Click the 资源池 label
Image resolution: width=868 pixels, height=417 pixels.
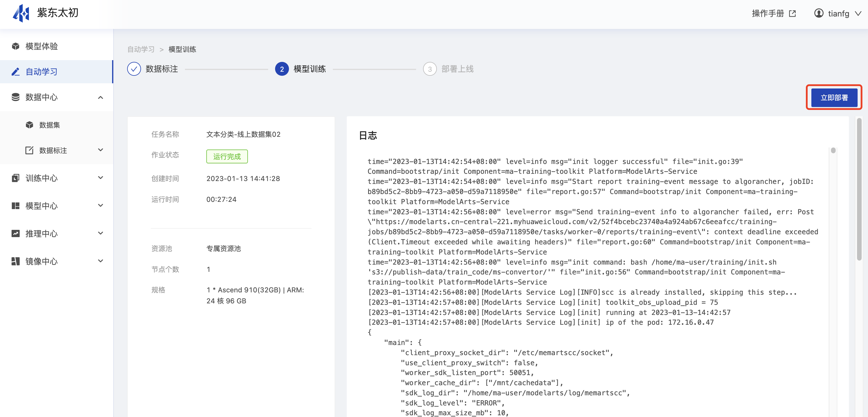tap(162, 248)
